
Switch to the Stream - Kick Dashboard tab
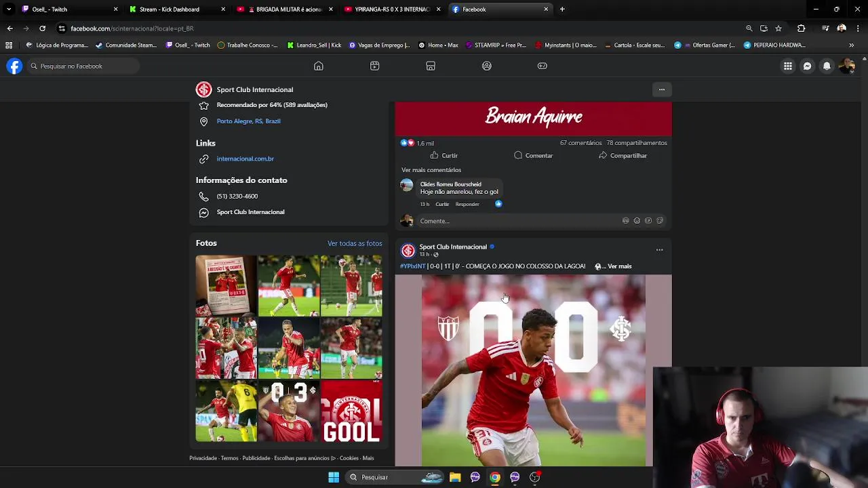click(176, 9)
